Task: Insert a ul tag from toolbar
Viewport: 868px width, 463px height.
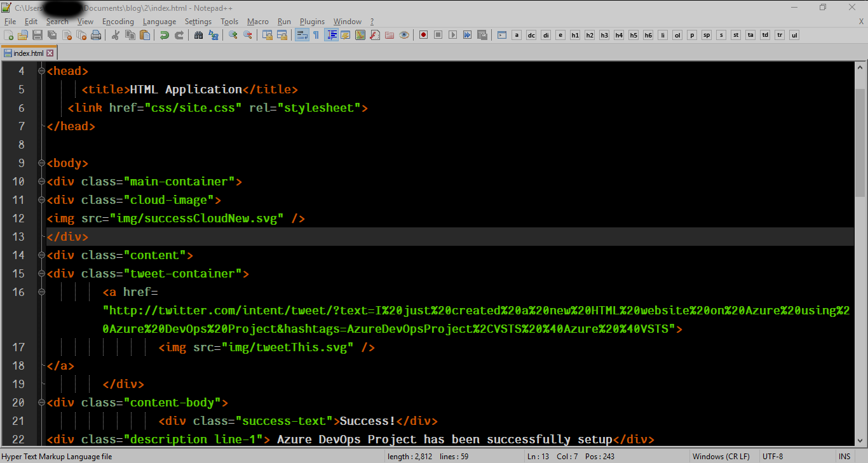Action: coord(794,35)
